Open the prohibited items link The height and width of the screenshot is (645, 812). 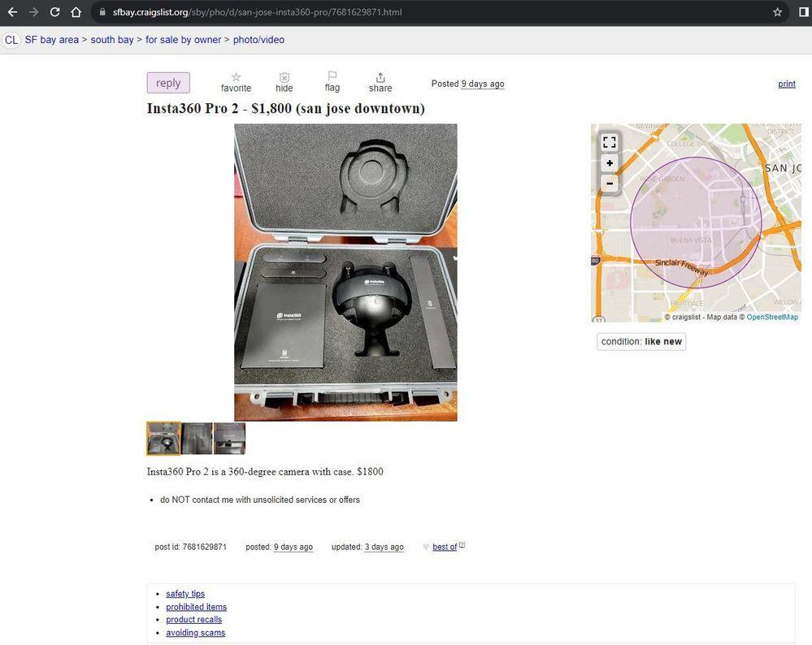tap(196, 607)
